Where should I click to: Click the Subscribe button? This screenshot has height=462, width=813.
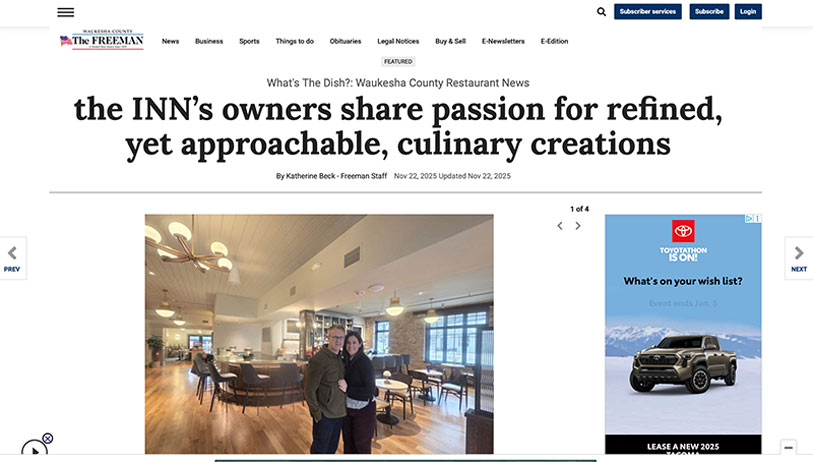point(709,11)
